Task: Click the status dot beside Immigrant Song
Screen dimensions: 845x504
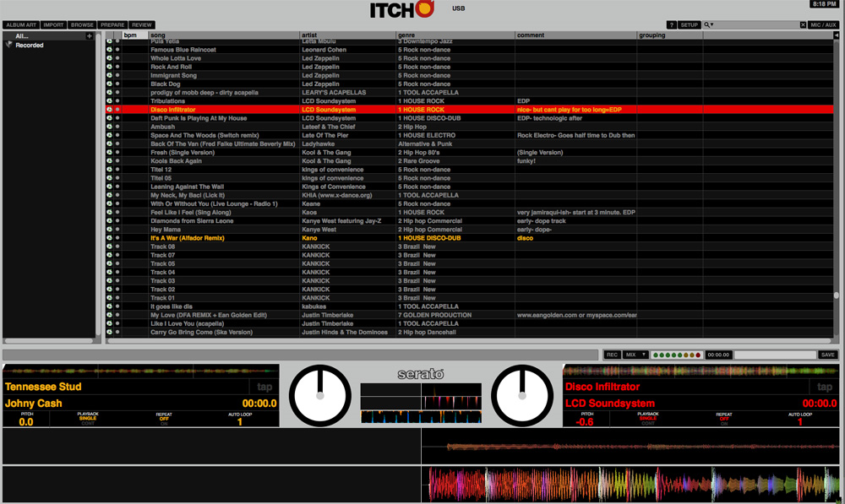Action: (x=117, y=75)
